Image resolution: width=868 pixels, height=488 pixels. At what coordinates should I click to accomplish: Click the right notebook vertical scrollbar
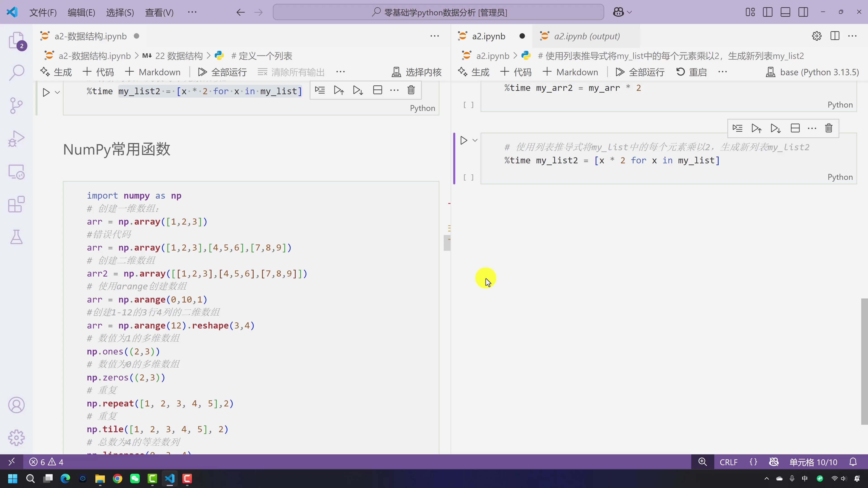(x=864, y=361)
